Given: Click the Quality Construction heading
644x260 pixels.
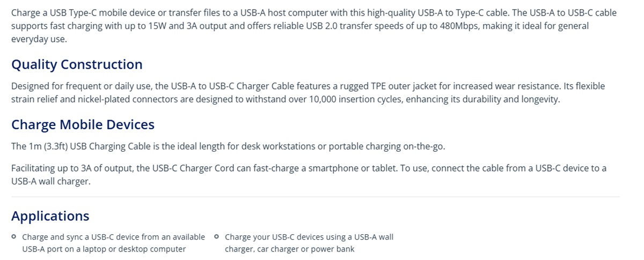Looking at the screenshot, I should tap(77, 64).
